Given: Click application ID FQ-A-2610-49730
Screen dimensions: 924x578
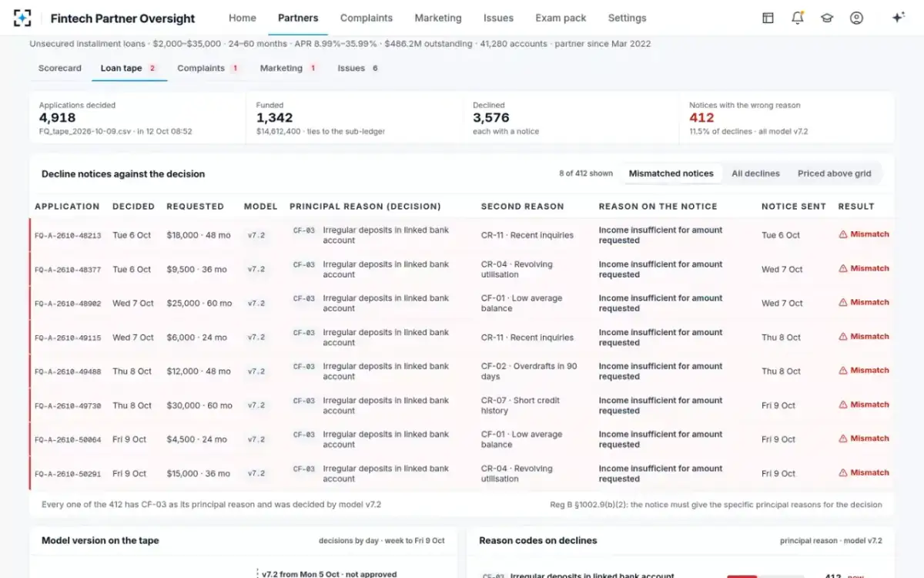Looking at the screenshot, I should (68, 405).
